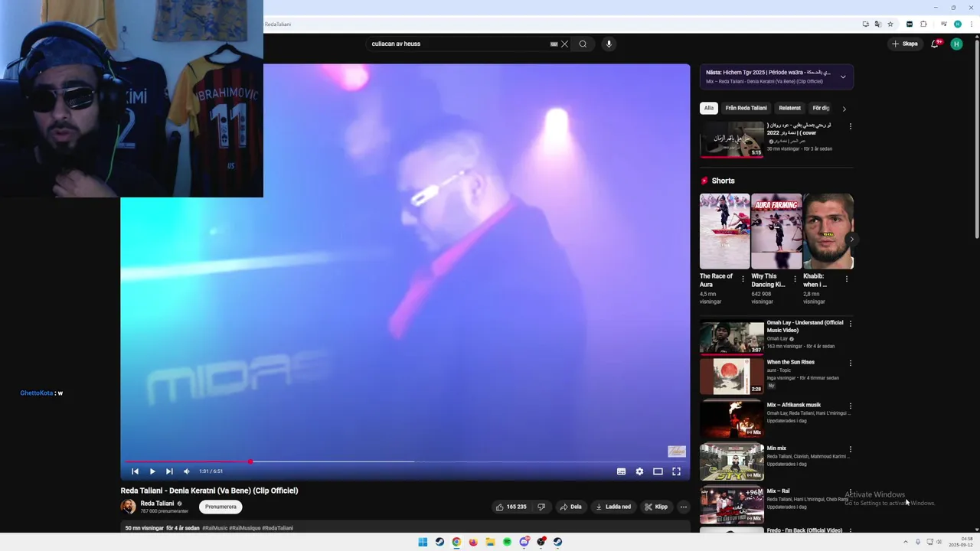Switch player to theater mode

coord(658,471)
